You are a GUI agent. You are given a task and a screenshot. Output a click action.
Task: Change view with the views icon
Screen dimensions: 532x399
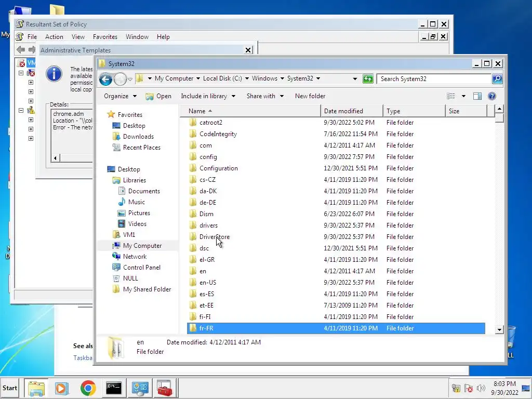pos(451,96)
